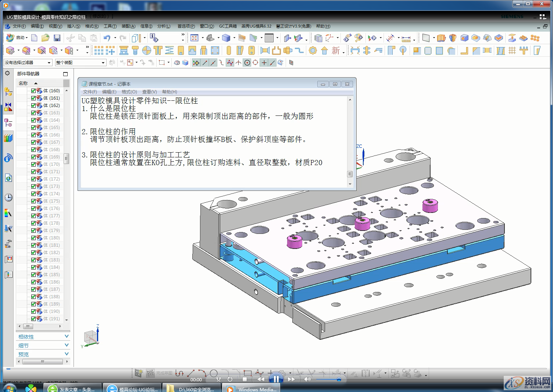553x392 pixels.
Task: Pause the media playback
Action: point(276,379)
